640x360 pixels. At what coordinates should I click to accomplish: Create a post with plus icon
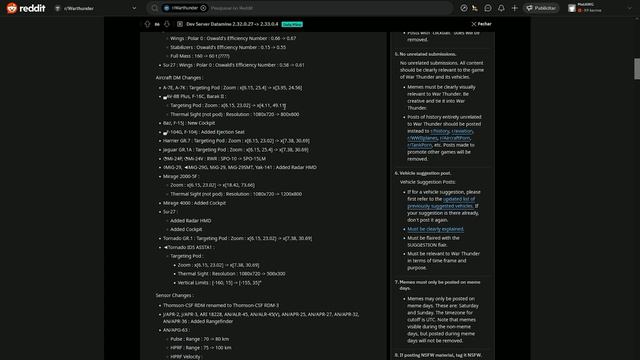514,8
